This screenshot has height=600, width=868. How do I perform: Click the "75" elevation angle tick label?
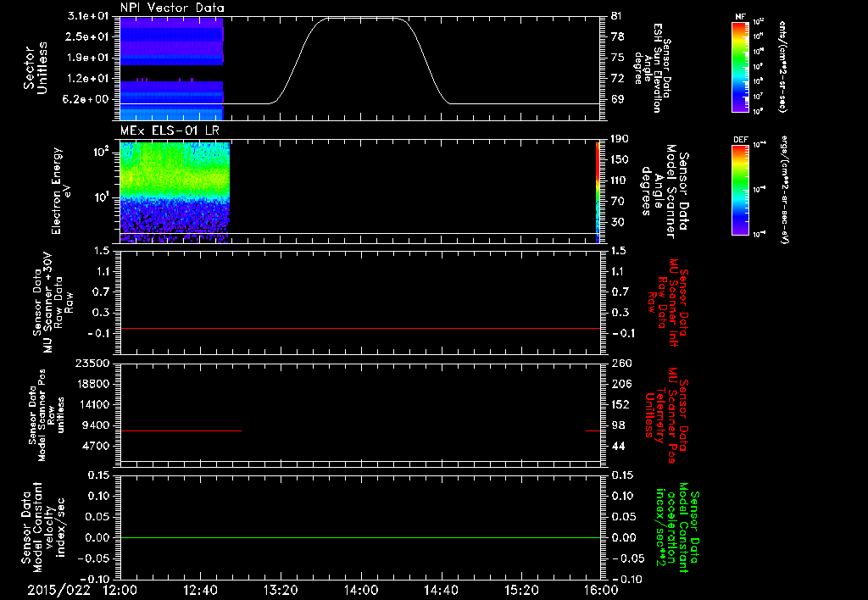618,58
